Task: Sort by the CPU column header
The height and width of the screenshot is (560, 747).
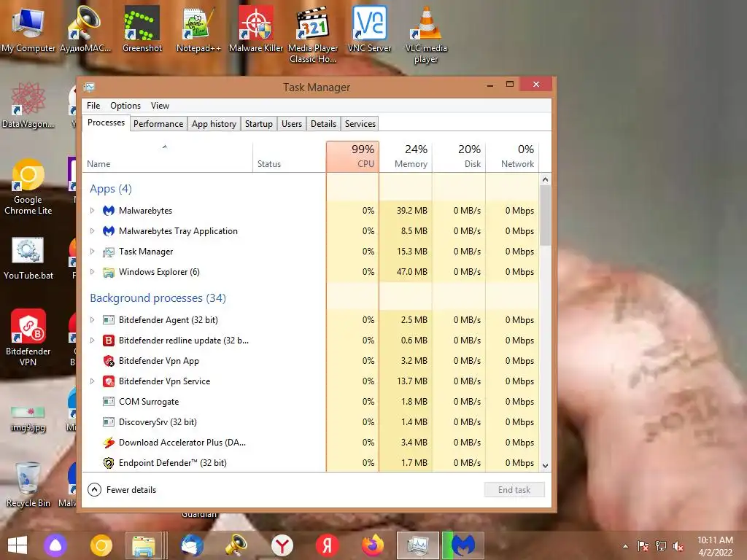Action: (352, 156)
